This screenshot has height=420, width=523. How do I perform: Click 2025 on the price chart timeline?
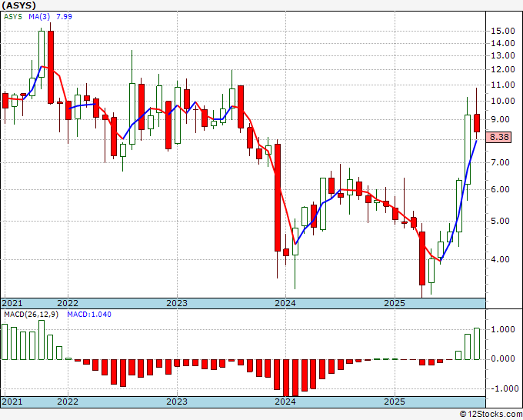395,304
